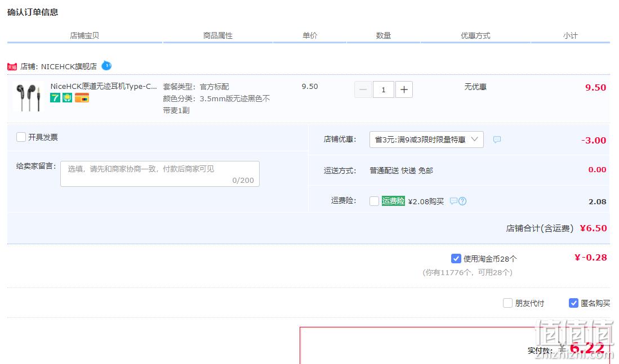The image size is (619, 364).
Task: Click the -3.00 discount amount
Action: [x=594, y=140]
